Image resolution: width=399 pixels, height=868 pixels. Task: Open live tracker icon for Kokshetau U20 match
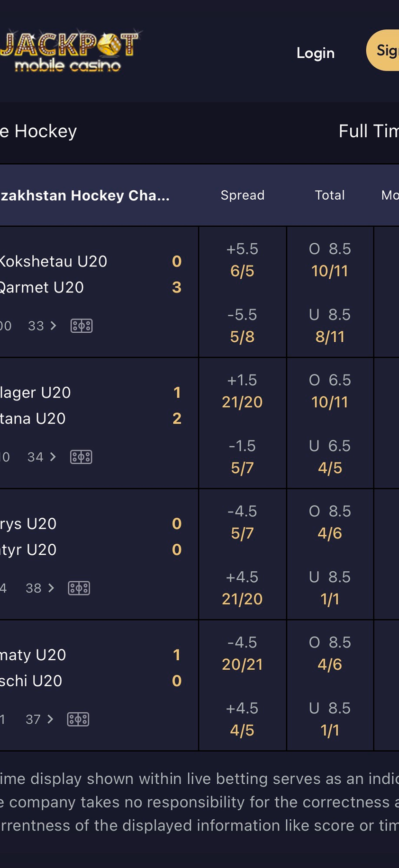coord(82,326)
